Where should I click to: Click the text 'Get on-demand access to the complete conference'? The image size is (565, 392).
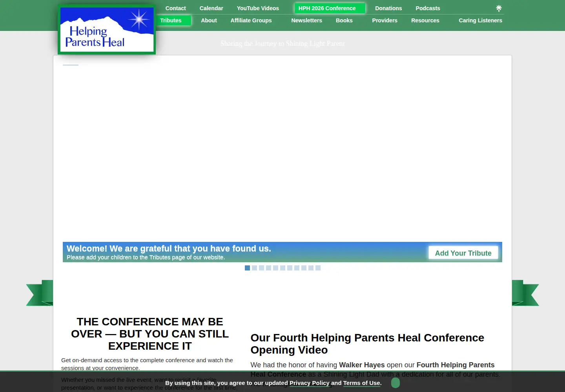point(147,364)
